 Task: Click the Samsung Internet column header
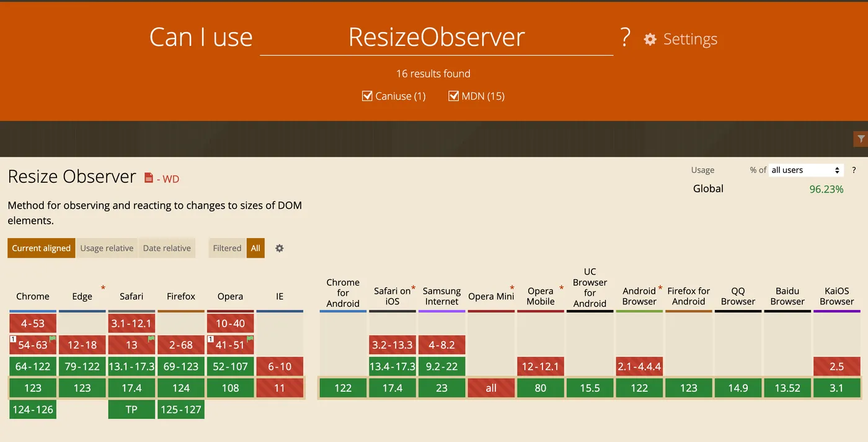442,296
